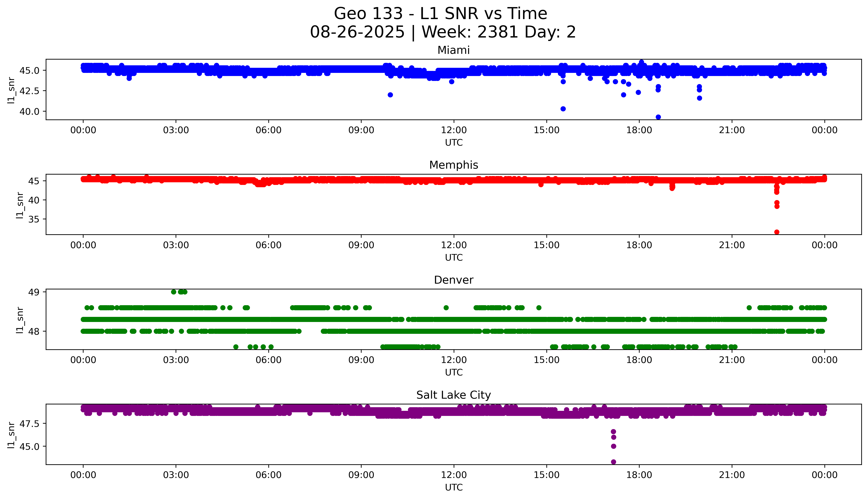Click the 18:00 tick label under Memphis plot
The height and width of the screenshot is (499, 868).
coord(639,245)
